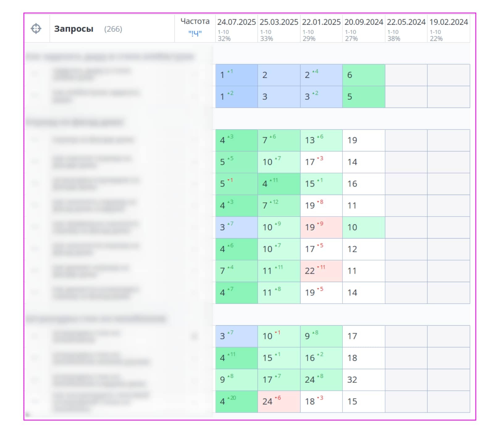Screen dimensions: 504x435
Task: Choose the 19.02.2024 date column header
Action: tap(448, 22)
